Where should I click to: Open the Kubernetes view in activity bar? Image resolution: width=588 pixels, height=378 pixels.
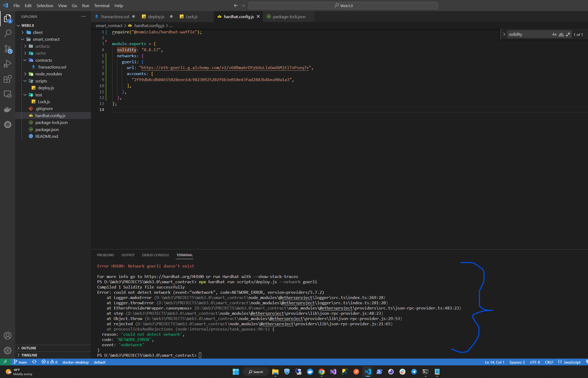pos(8,124)
